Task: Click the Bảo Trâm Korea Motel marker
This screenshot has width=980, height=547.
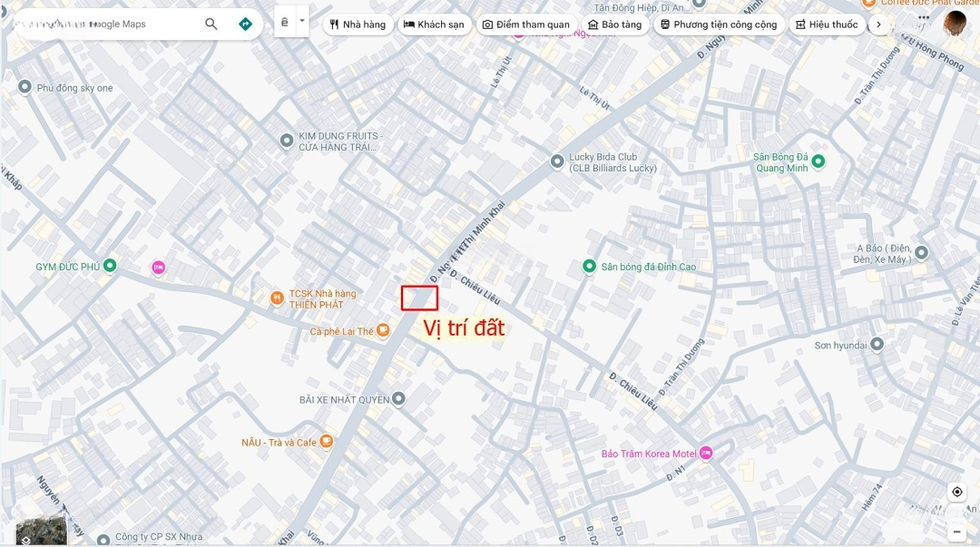Action: tap(706, 454)
